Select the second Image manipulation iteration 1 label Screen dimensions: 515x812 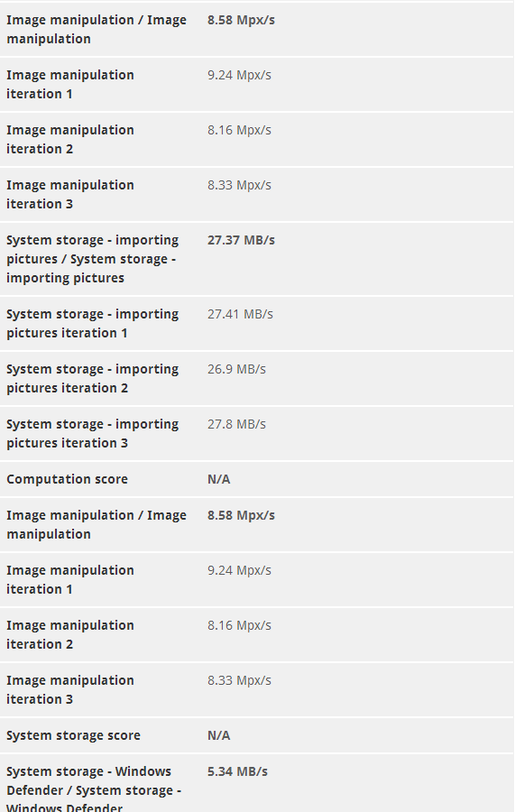pos(69,579)
